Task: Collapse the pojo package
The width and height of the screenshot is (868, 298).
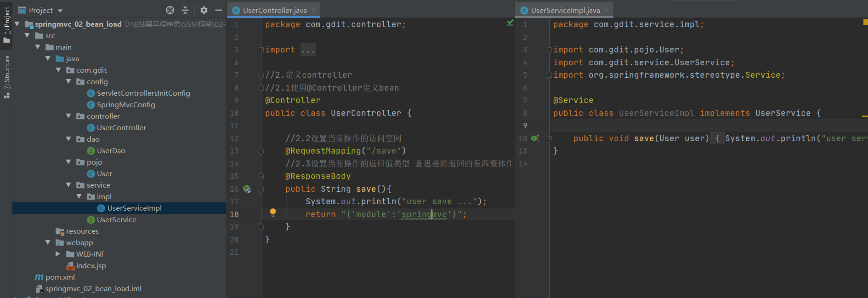Action: [x=68, y=162]
